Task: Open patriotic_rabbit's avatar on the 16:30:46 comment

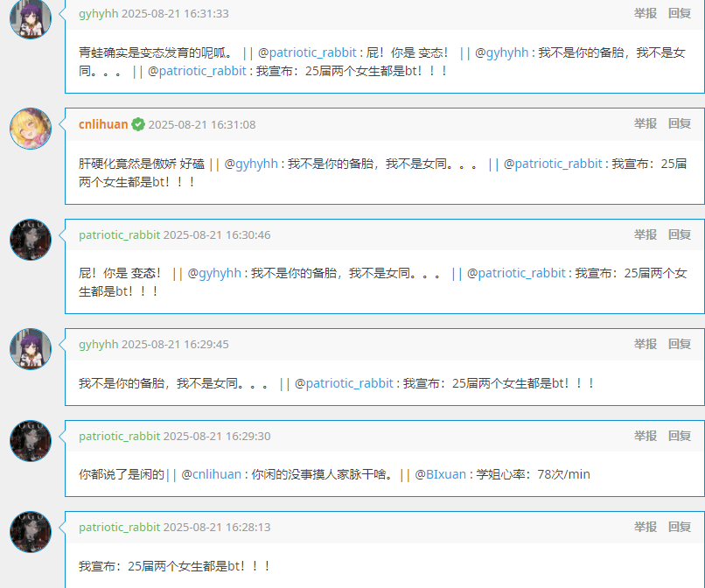Action: 31,240
